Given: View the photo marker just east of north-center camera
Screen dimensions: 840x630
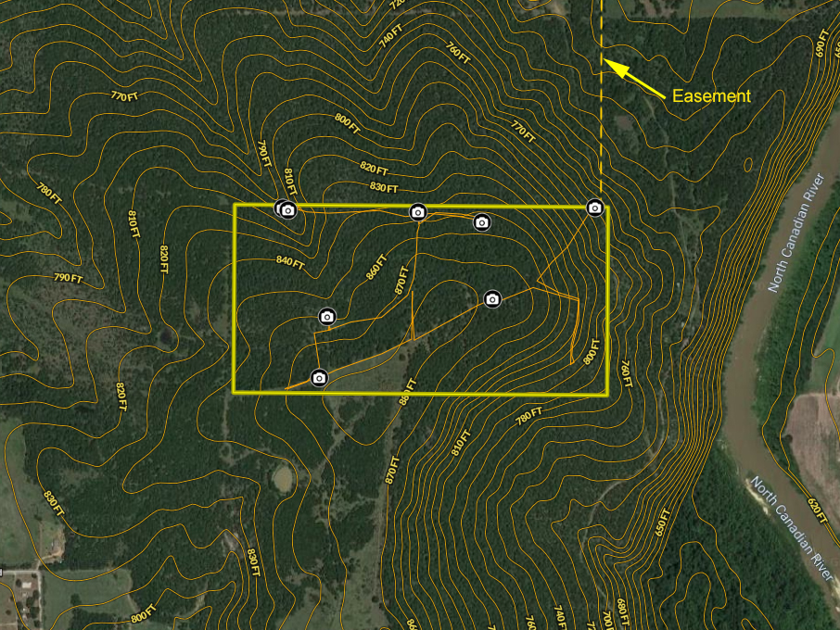Looking at the screenshot, I should coord(481,221).
